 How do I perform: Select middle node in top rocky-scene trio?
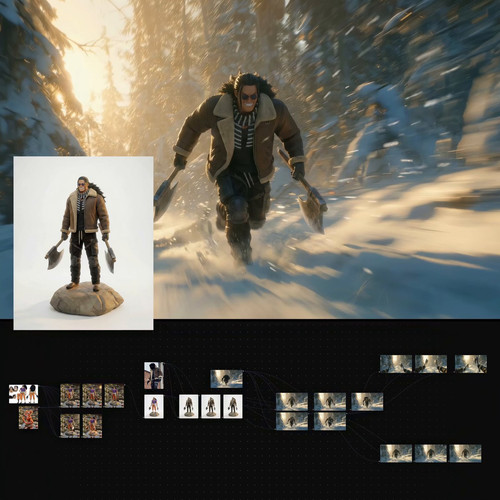coord(92,396)
